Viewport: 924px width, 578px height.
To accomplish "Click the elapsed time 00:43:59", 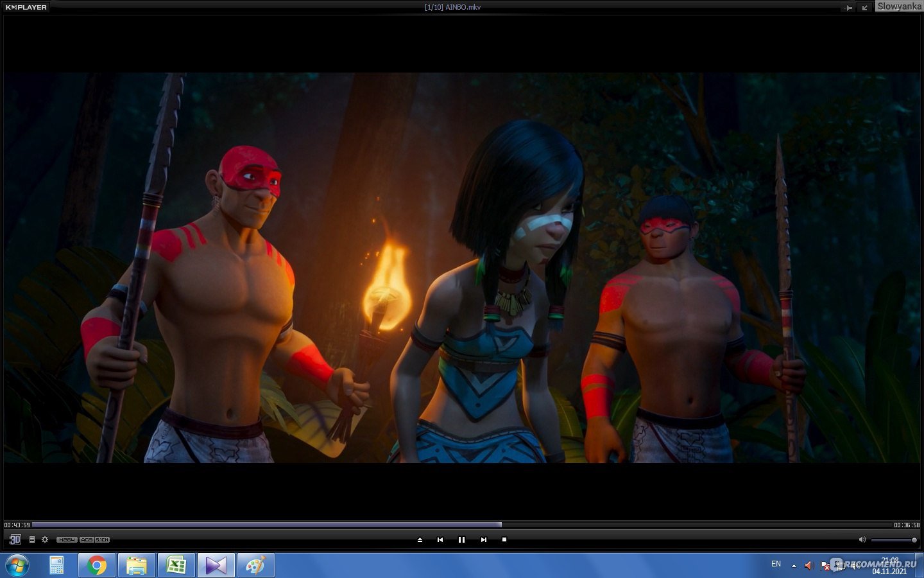I will pyautogui.click(x=17, y=525).
